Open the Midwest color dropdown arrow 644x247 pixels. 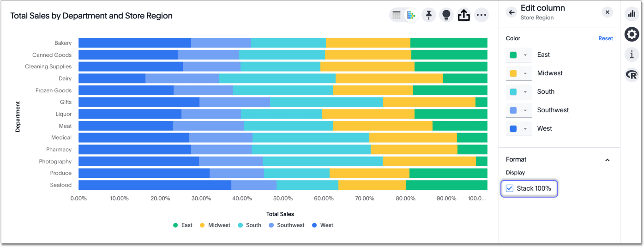pos(525,73)
